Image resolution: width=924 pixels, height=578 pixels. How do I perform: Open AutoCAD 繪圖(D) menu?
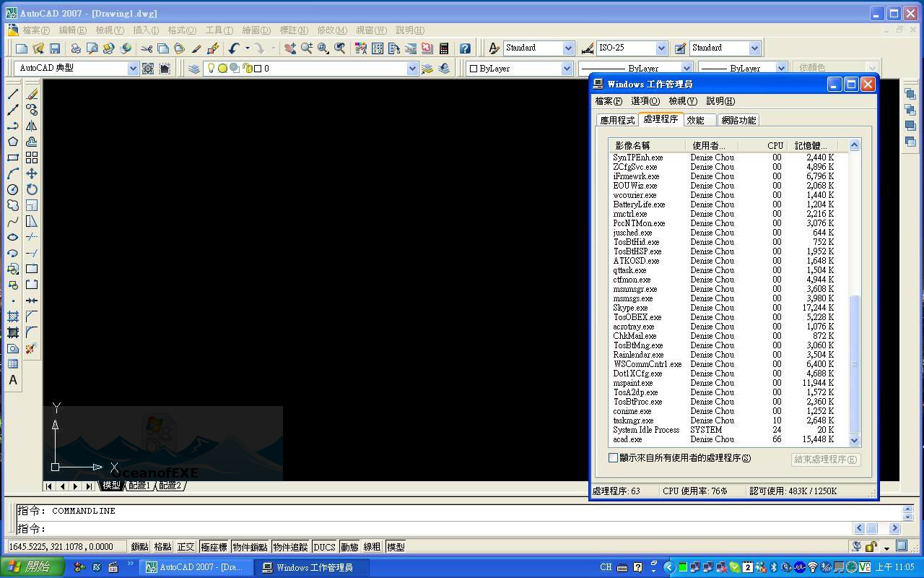tap(256, 30)
